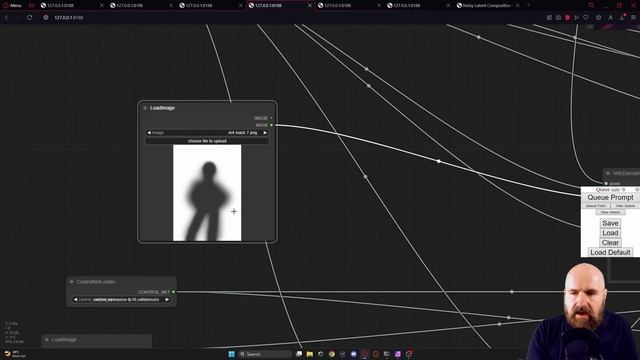The height and width of the screenshot is (360, 640).
Task: Collapse the VAEEncode node via its dot
Action: click(608, 173)
